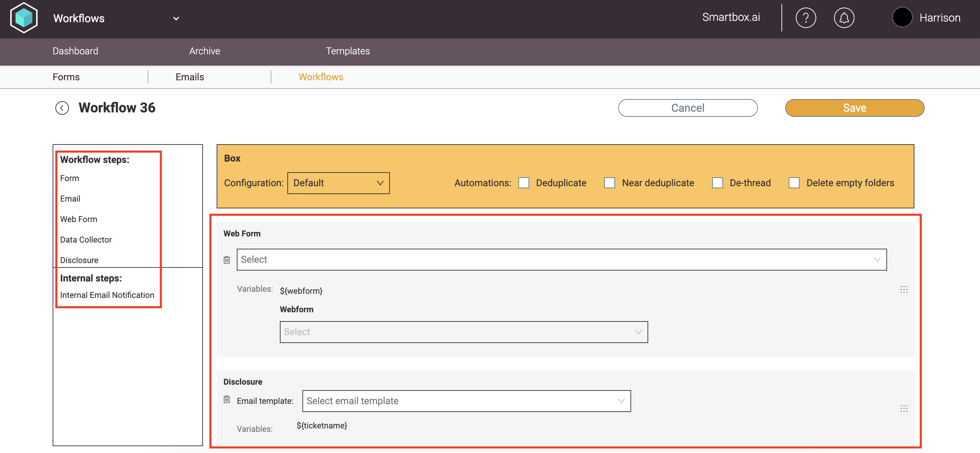The height and width of the screenshot is (453, 980).
Task: Open the notifications bell icon
Action: [x=844, y=18]
